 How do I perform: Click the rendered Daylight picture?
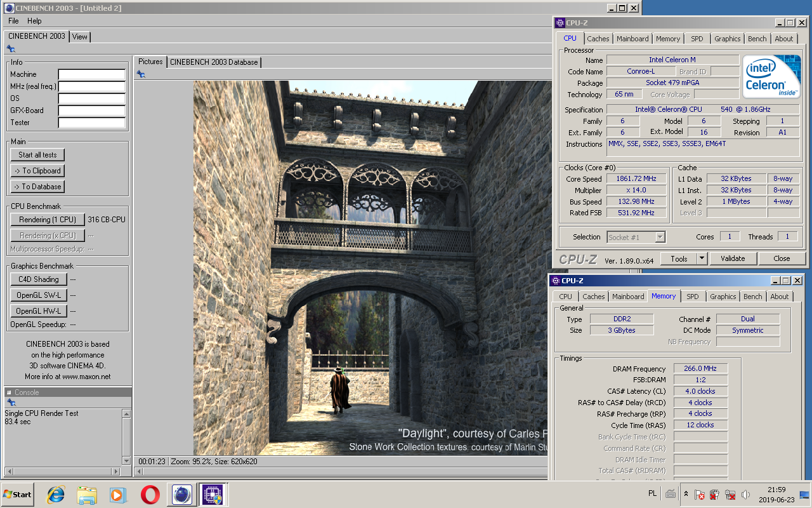click(371, 267)
